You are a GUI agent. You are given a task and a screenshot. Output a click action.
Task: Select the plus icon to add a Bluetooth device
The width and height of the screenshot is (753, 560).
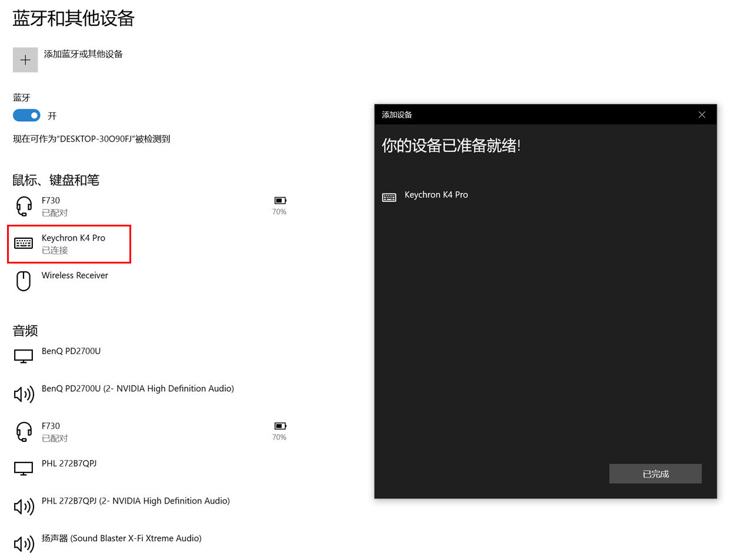tap(25, 59)
